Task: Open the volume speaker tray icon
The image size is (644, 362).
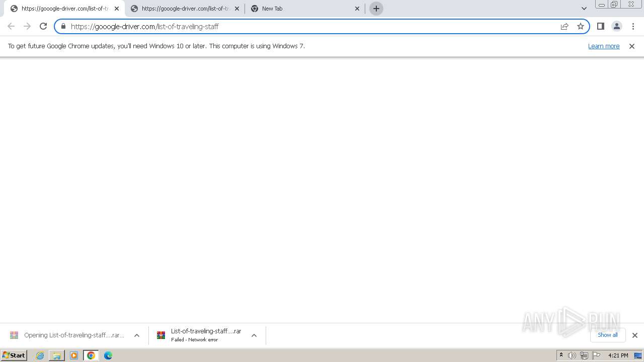Action: pyautogui.click(x=572, y=355)
